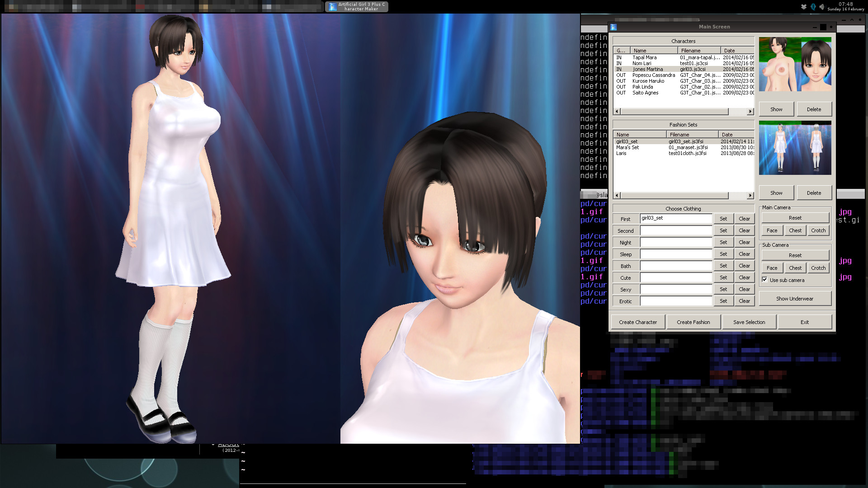Click the Artificial Girl 3 taskbar entry
This screenshot has width=868, height=488.
click(357, 6)
